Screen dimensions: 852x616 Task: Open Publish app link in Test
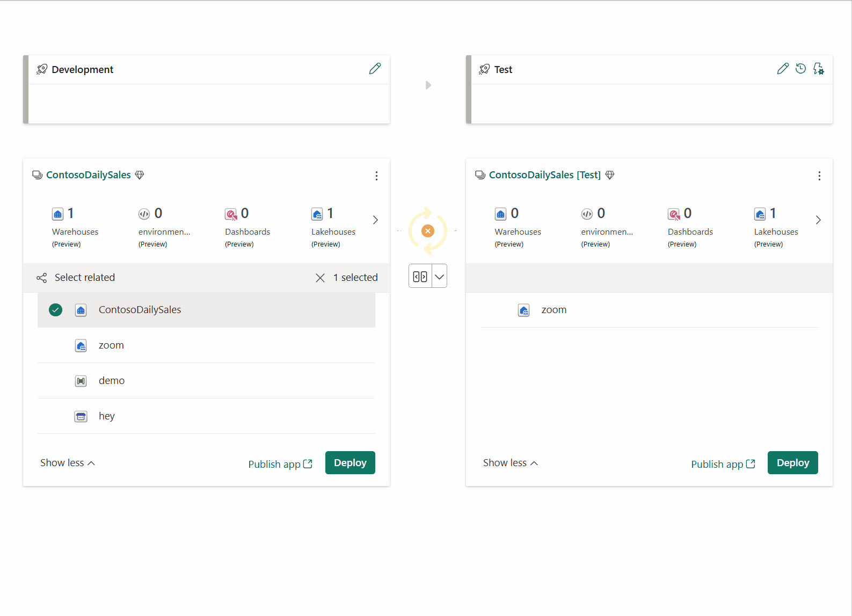(723, 464)
